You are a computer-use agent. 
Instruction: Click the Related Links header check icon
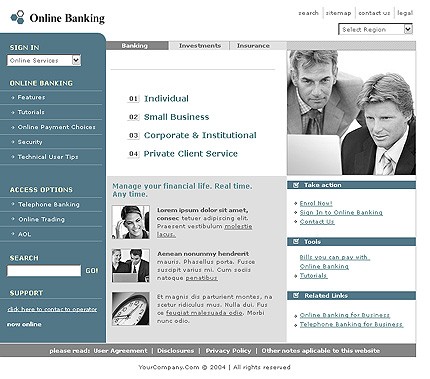tap(296, 295)
